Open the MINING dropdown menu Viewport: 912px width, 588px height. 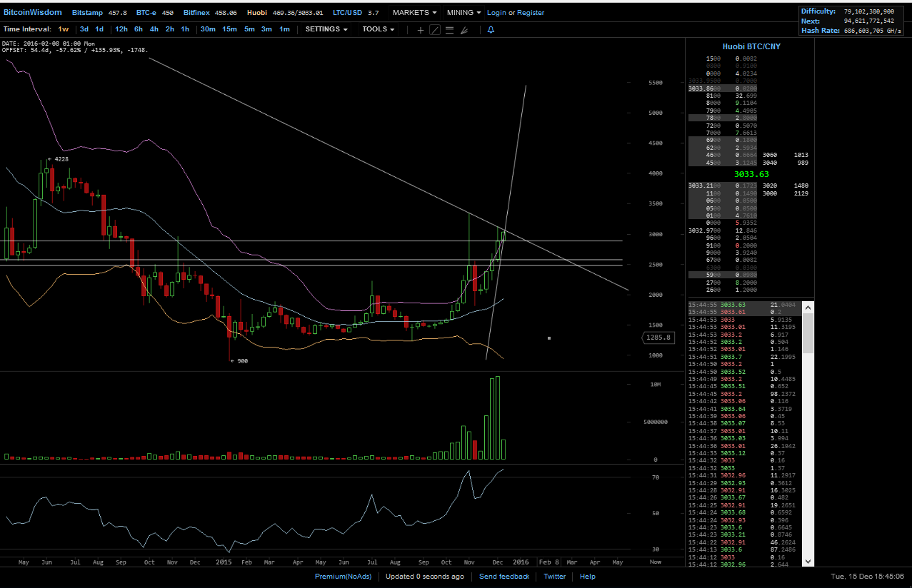pos(463,13)
